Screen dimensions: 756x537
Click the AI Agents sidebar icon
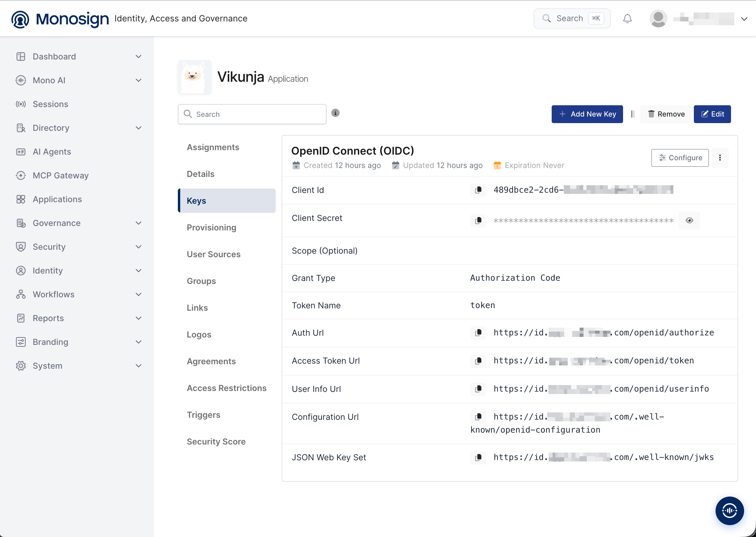(21, 152)
